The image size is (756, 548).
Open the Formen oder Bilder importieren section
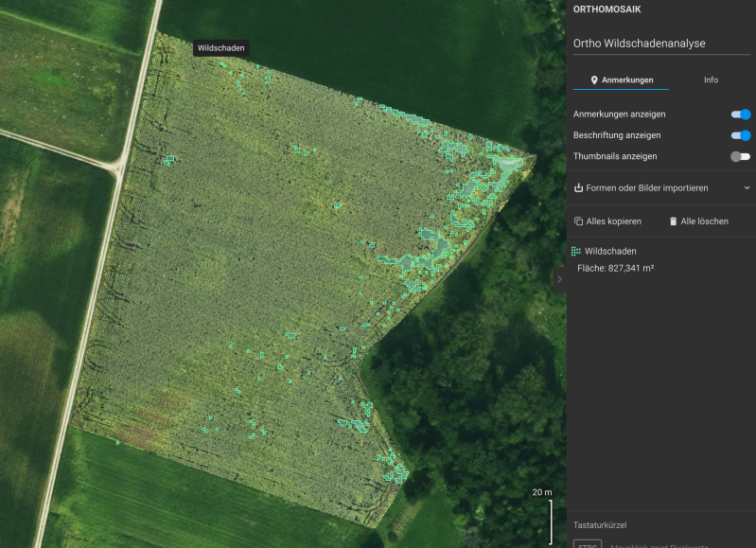(x=647, y=187)
